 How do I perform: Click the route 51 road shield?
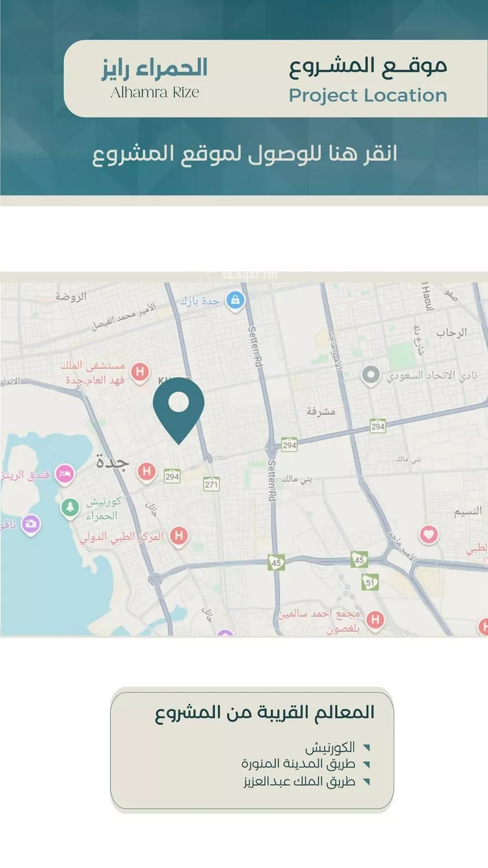(370, 581)
